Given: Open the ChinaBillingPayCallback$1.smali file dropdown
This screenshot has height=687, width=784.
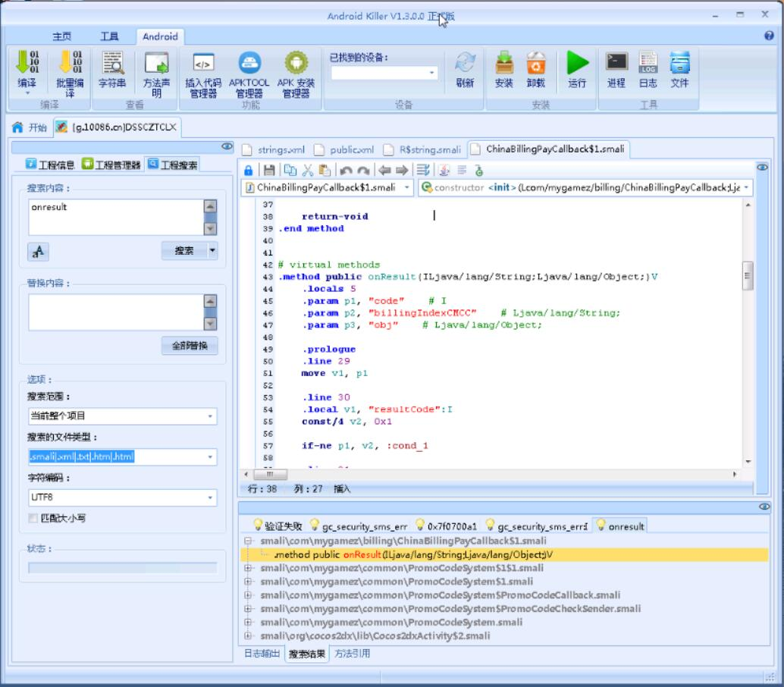Looking at the screenshot, I should 407,187.
